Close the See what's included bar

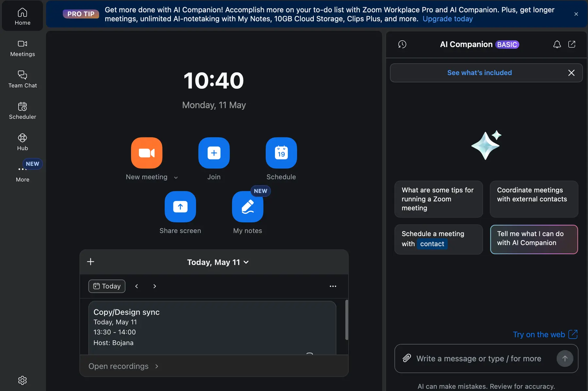click(571, 73)
